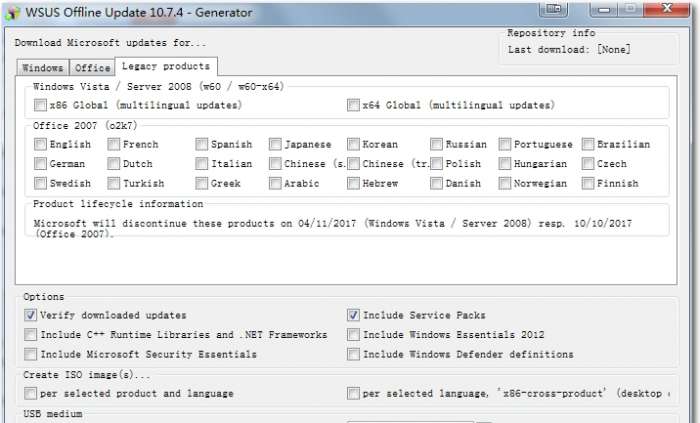Check the German language checkbox
This screenshot has height=423, width=700.
pyautogui.click(x=40, y=164)
